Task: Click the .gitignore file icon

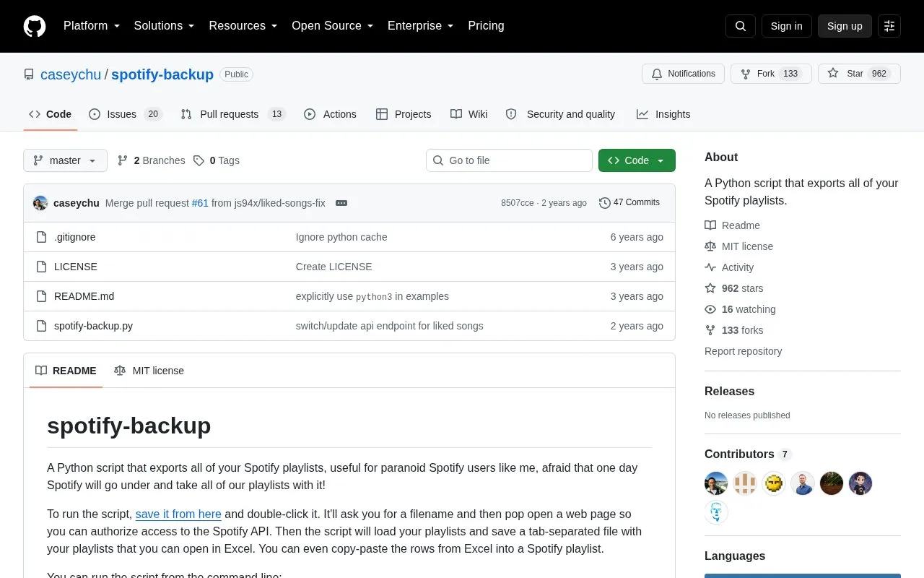Action: [41, 237]
